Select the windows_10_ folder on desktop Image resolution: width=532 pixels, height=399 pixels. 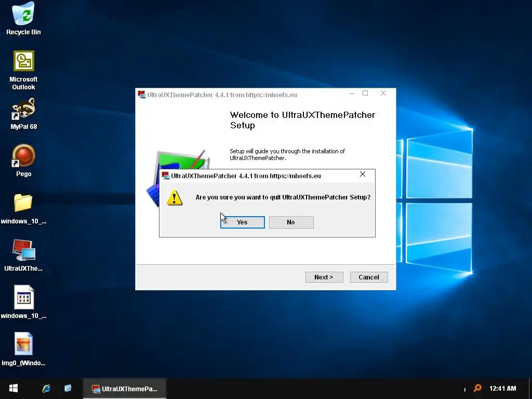coord(23,209)
